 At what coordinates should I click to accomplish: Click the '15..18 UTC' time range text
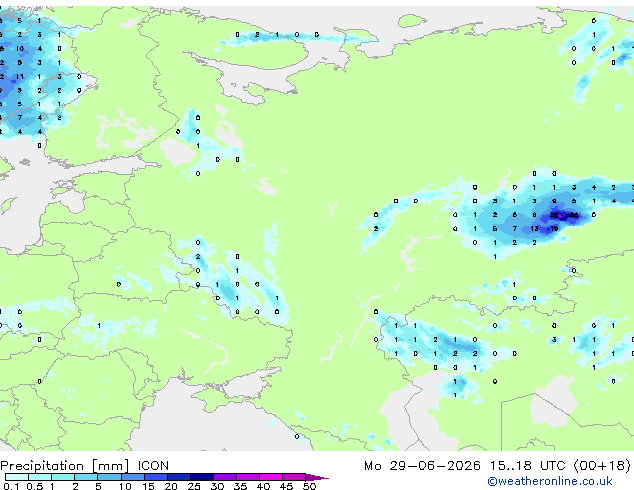(528, 466)
